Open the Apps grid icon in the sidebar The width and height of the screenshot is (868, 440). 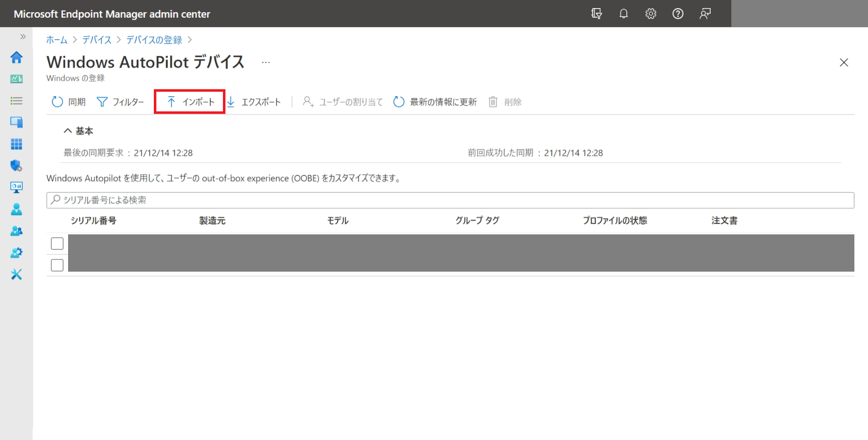click(16, 144)
